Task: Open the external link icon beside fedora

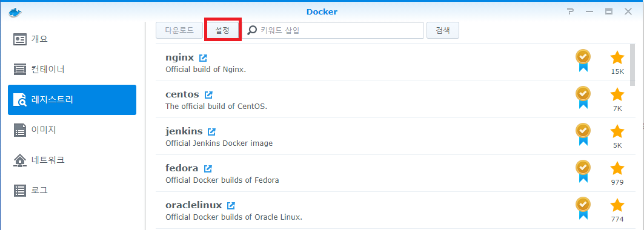Action: coord(208,169)
